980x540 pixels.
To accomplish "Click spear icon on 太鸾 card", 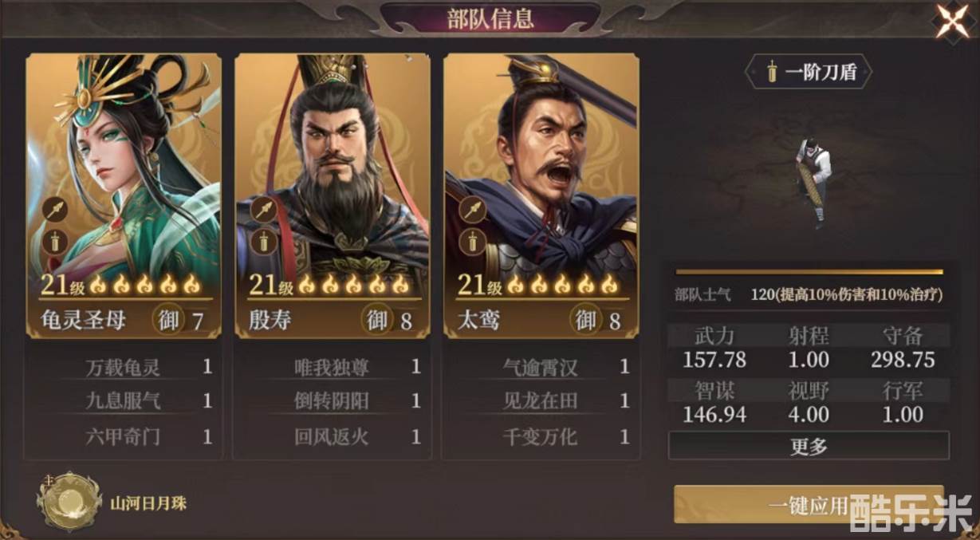I will click(473, 210).
